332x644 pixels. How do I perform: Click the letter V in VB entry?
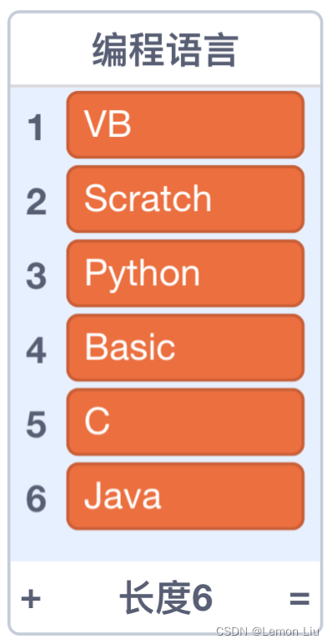pyautogui.click(x=95, y=123)
